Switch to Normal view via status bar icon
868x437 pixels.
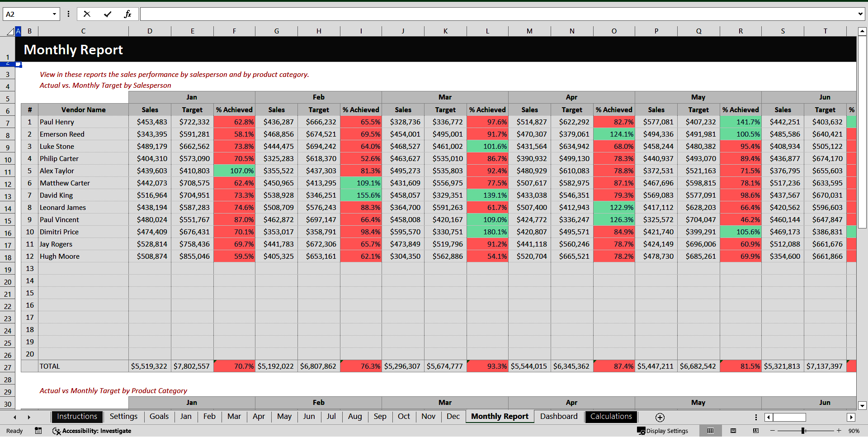click(710, 431)
